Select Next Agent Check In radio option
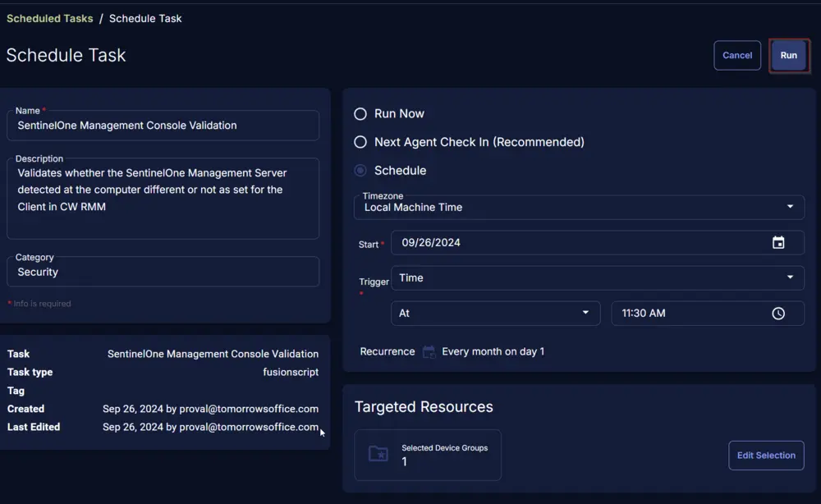The height and width of the screenshot is (504, 821). click(x=360, y=142)
